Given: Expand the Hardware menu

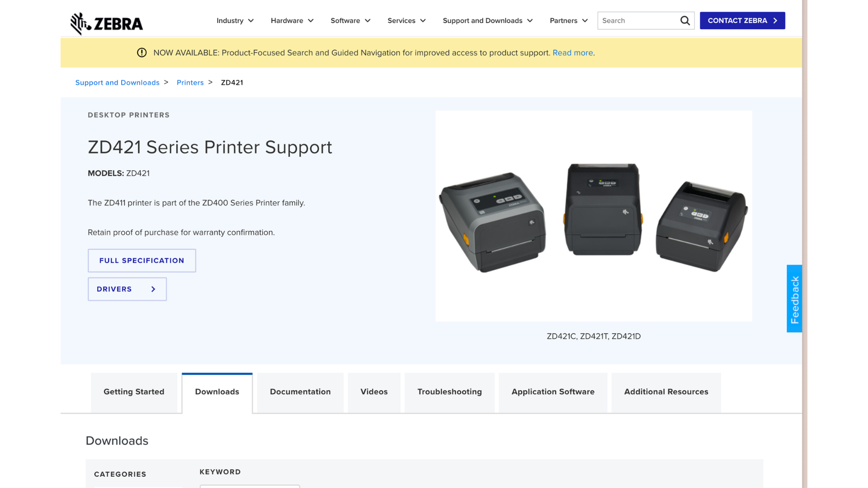Looking at the screenshot, I should pos(292,21).
